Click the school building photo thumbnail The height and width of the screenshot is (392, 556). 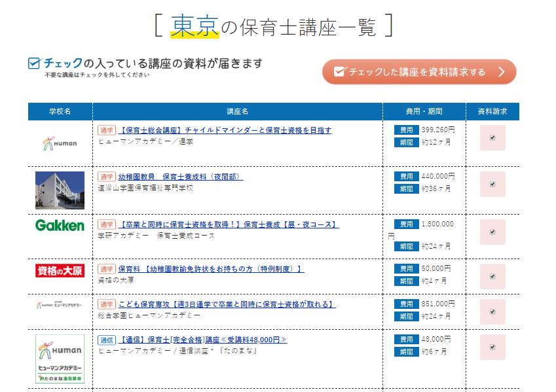(x=60, y=190)
